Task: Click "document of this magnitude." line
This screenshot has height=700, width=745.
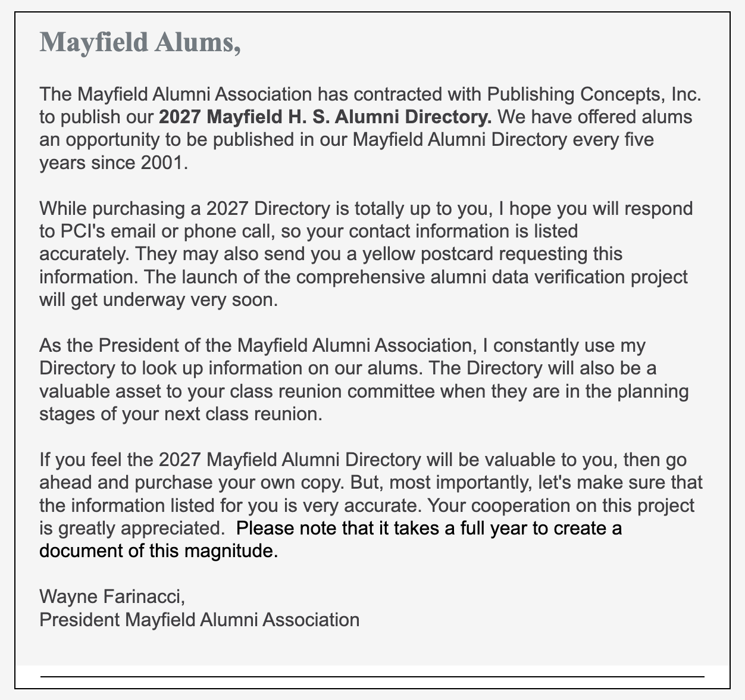Action: (x=159, y=551)
